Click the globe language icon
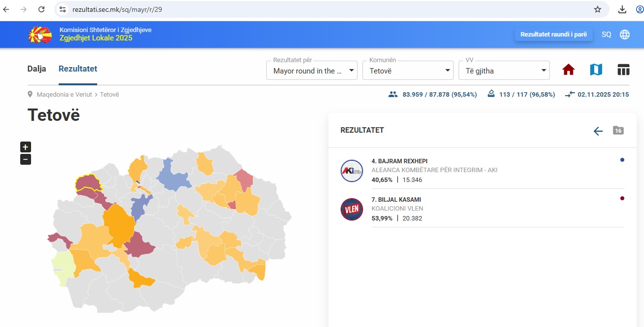The height and width of the screenshot is (327, 644). pos(625,35)
